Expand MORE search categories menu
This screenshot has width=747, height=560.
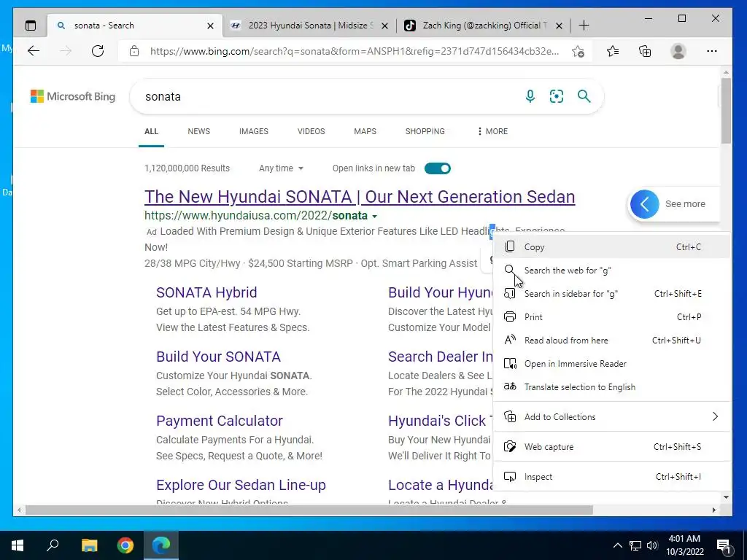tap(492, 131)
